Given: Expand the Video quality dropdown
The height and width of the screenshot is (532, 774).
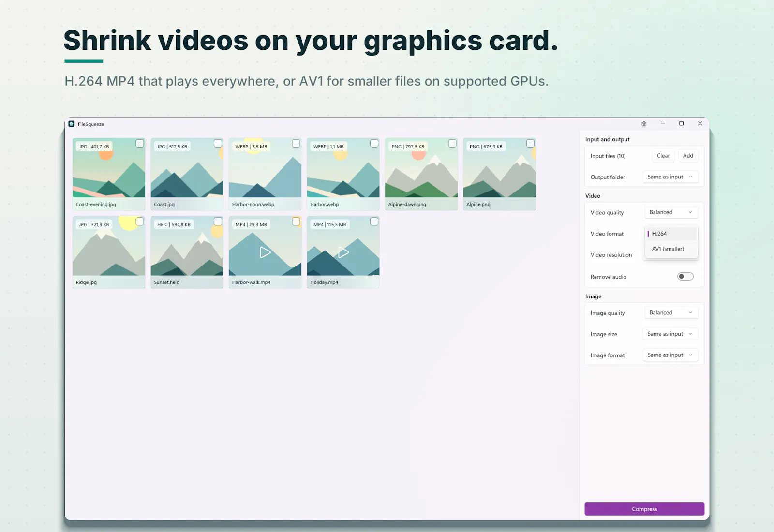Looking at the screenshot, I should click(671, 212).
